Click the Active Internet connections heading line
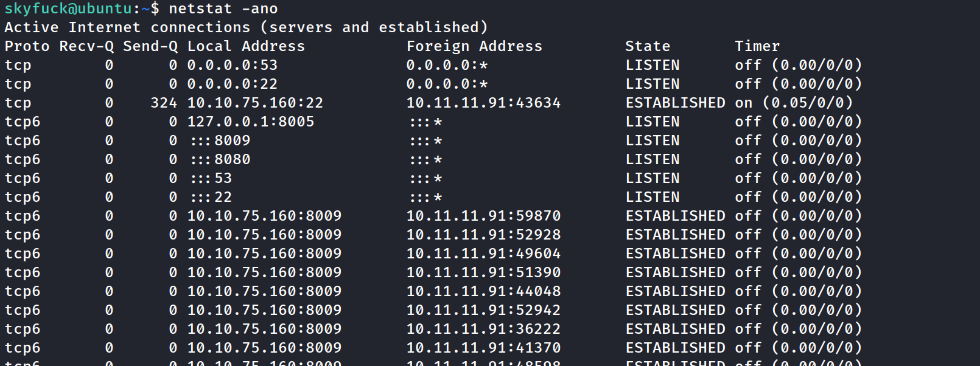Viewport: 980px width, 366px height. click(246, 27)
